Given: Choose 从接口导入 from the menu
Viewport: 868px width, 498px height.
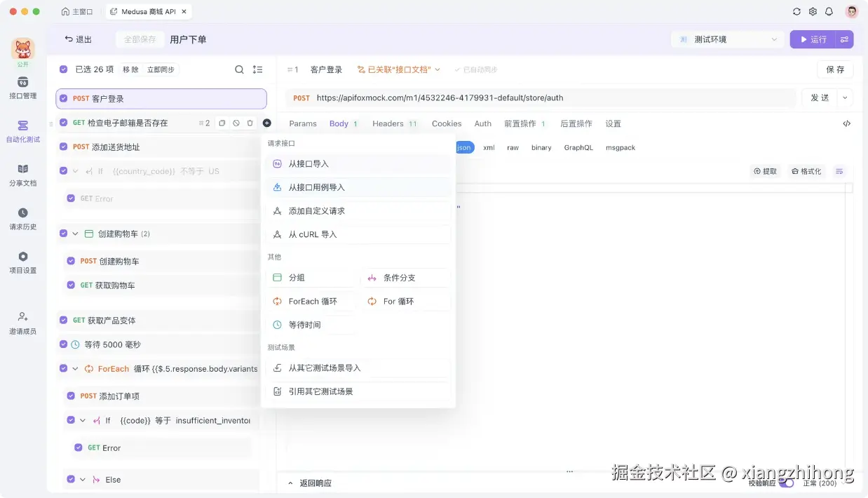Looking at the screenshot, I should pos(358,163).
